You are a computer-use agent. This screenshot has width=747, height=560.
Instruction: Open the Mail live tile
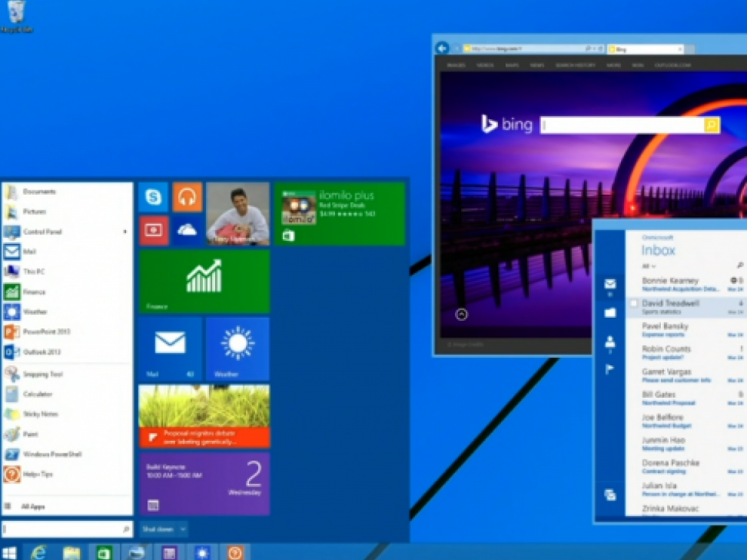[170, 349]
